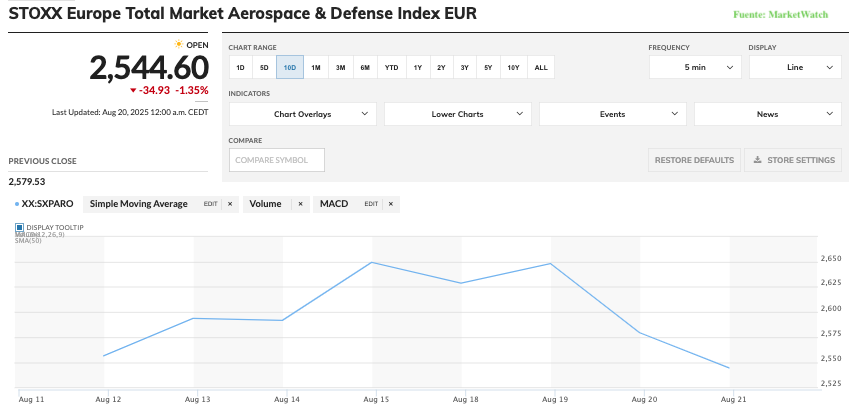Click the sun market-open status icon

179,45
